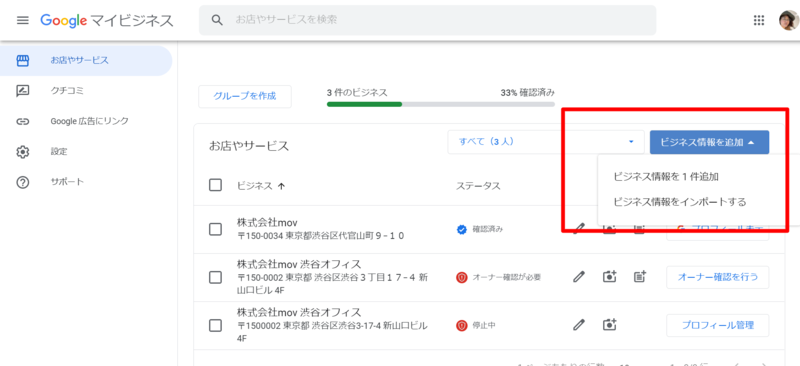Click the 停止中 red shield icon
This screenshot has height=366, width=800.
point(462,325)
